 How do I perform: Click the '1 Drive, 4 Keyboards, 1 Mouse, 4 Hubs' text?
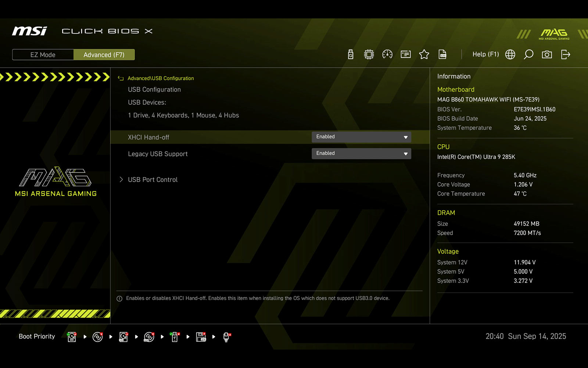click(183, 115)
